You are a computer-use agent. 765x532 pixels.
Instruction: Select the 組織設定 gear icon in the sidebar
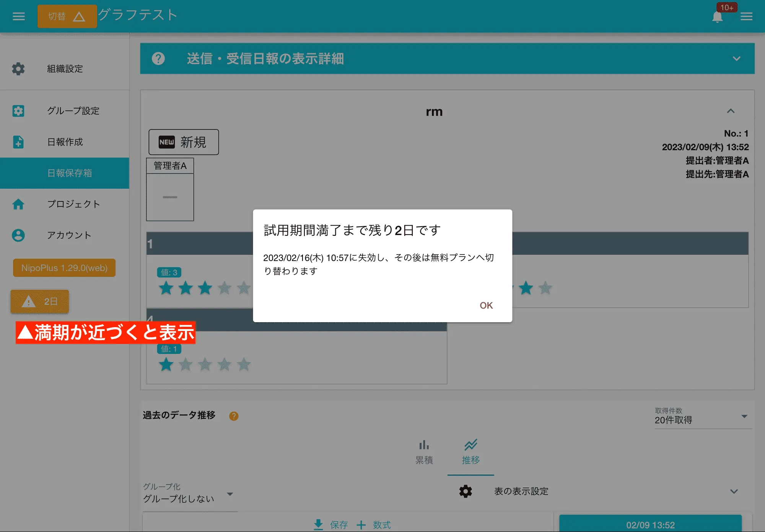pos(18,69)
